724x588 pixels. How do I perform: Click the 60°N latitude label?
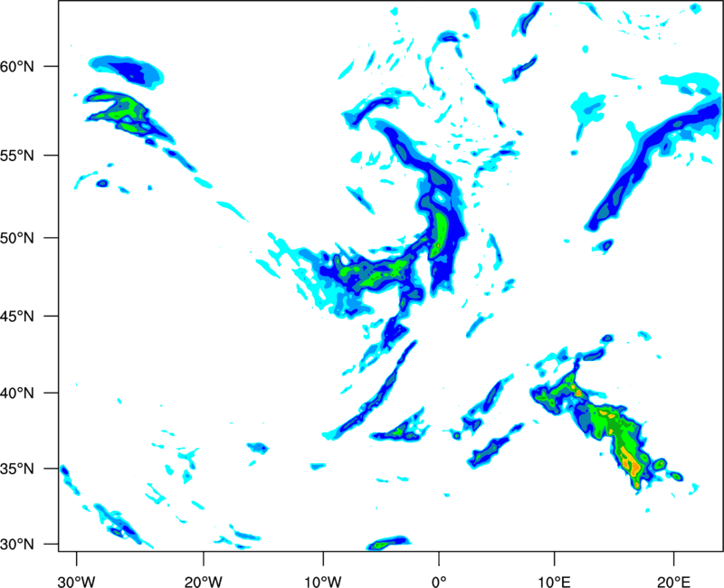17,66
